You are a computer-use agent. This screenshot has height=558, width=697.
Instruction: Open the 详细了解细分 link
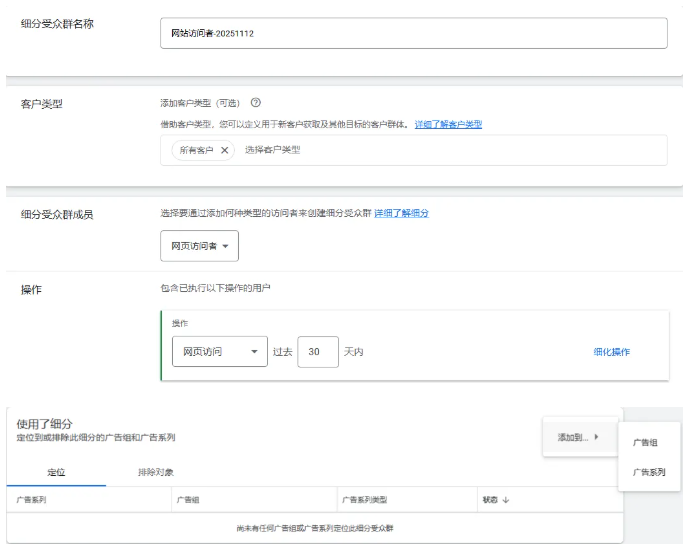tap(402, 213)
